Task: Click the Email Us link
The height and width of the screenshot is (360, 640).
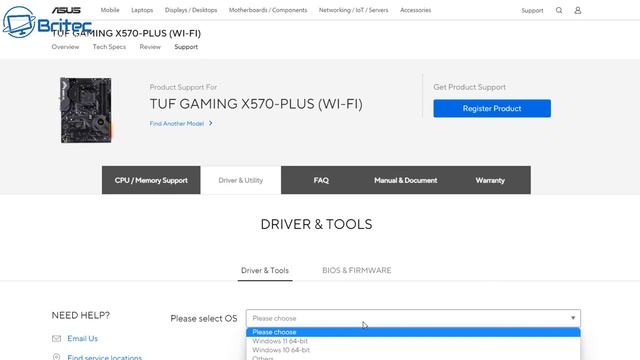Action: [x=82, y=338]
